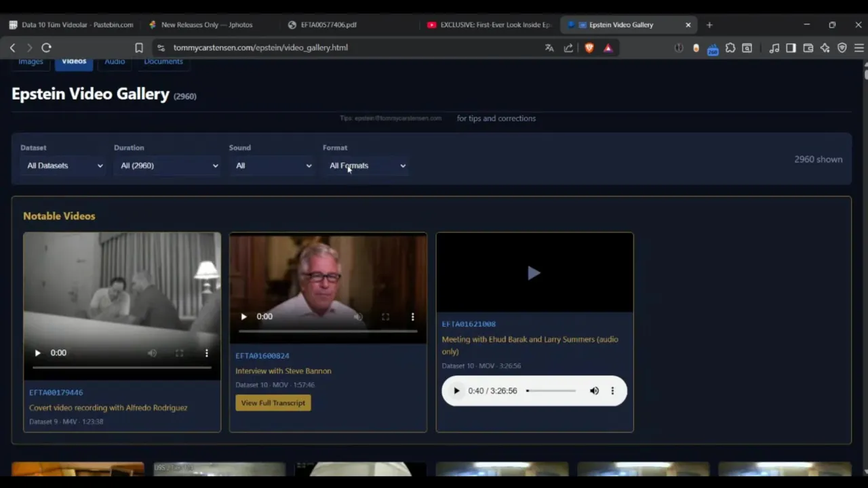Reload the video gallery page

pos(46,47)
